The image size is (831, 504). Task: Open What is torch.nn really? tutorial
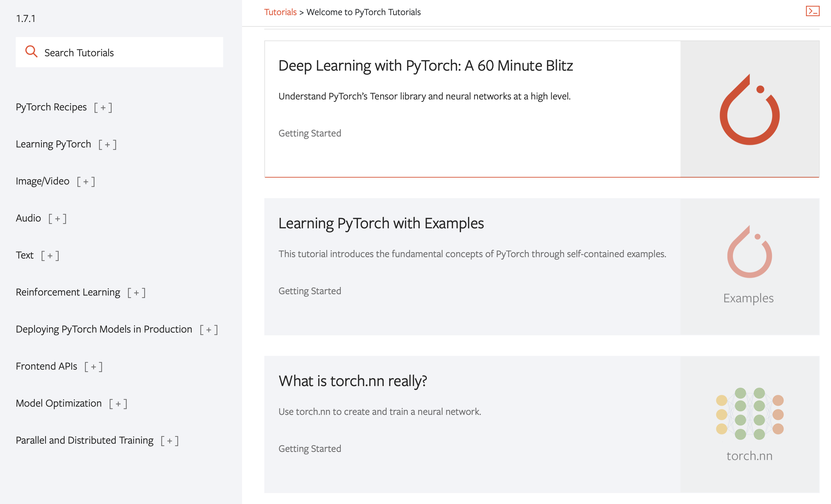pyautogui.click(x=353, y=381)
